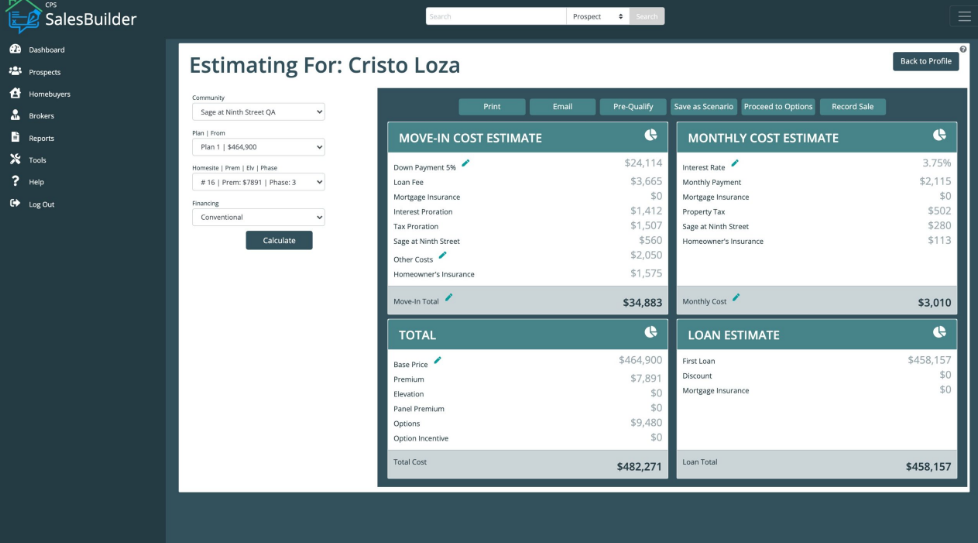Screen dimensions: 978x543
Task: Open the Financing Conventional dropdown
Action: pos(258,217)
